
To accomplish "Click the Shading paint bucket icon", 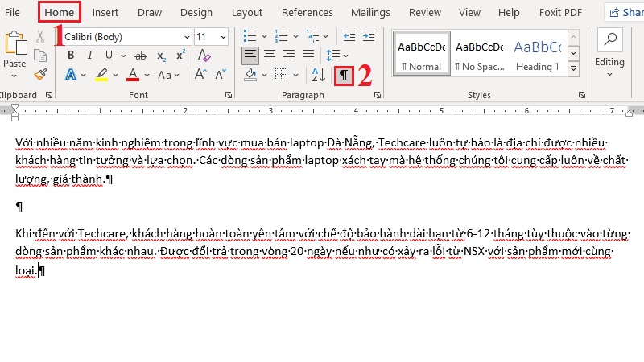I will pyautogui.click(x=250, y=75).
